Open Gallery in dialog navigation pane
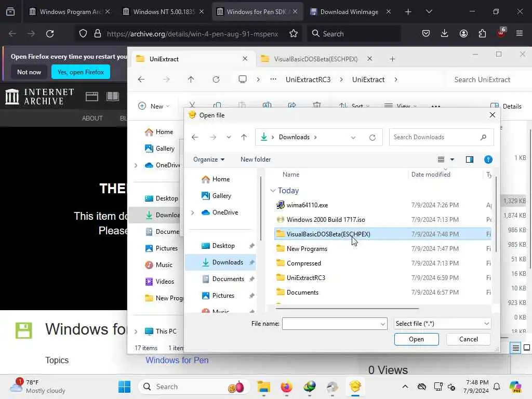Image resolution: width=532 pixels, height=399 pixels. 221,196
